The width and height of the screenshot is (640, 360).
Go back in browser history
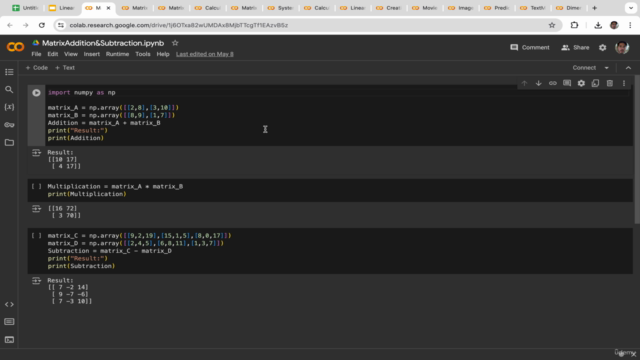click(10, 25)
